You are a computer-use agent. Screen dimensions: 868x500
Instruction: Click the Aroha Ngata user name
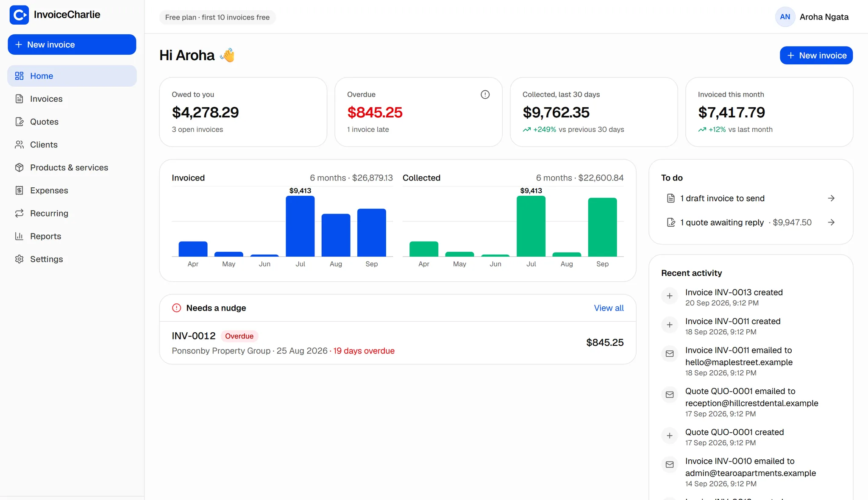coord(824,17)
